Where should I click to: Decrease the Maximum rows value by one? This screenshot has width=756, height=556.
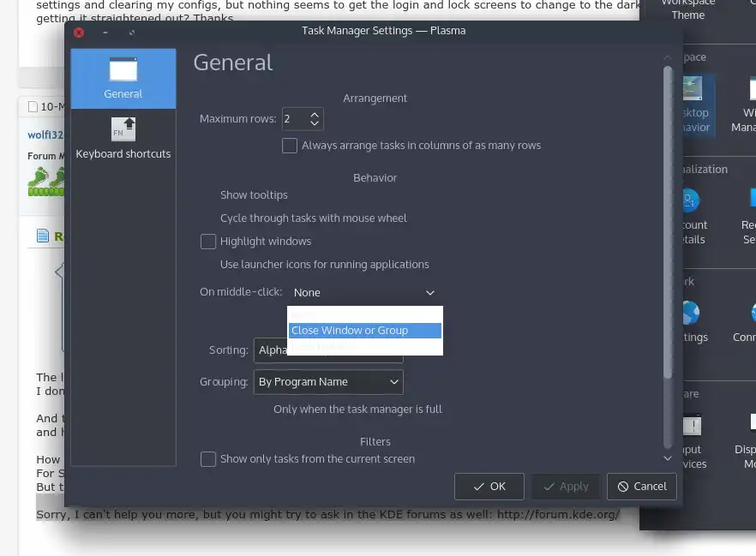pos(315,123)
